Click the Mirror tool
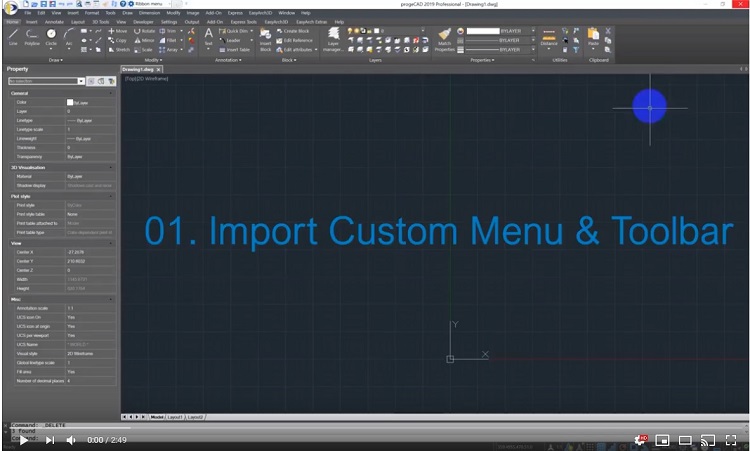 pos(144,40)
